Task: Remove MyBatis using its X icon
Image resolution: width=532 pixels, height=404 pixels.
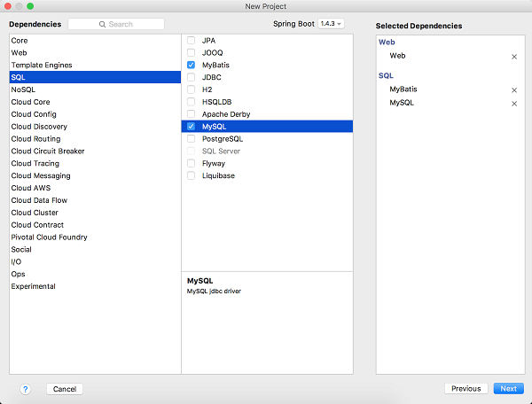Action: pos(514,89)
